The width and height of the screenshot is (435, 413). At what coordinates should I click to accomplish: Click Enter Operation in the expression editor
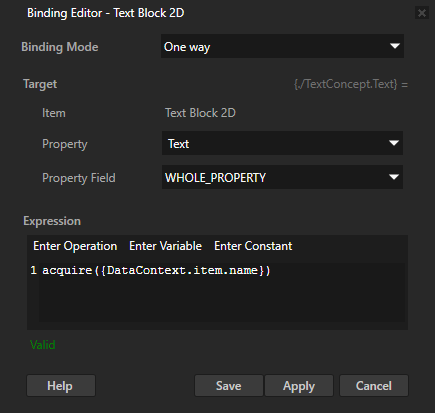pos(75,246)
